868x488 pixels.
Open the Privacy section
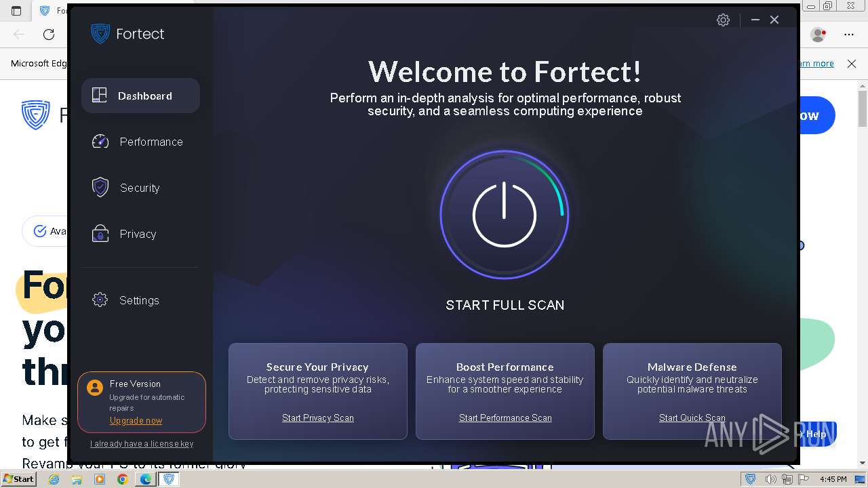[x=140, y=234]
